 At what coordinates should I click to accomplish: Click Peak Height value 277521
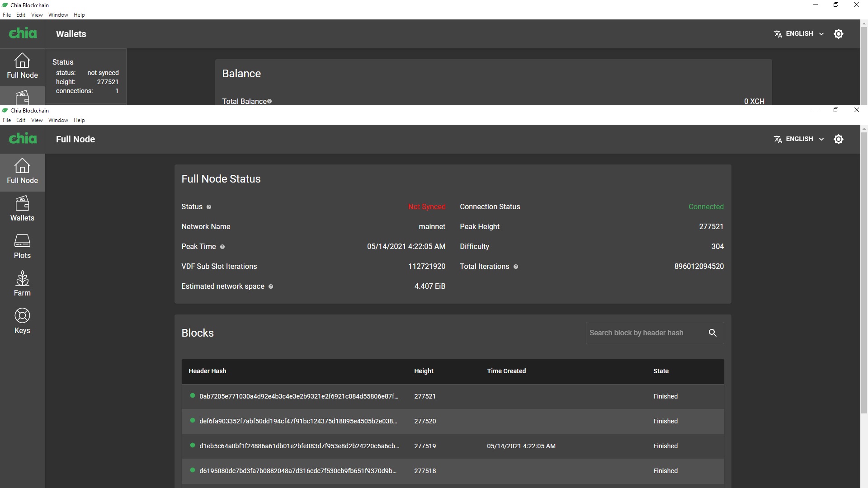click(x=711, y=227)
